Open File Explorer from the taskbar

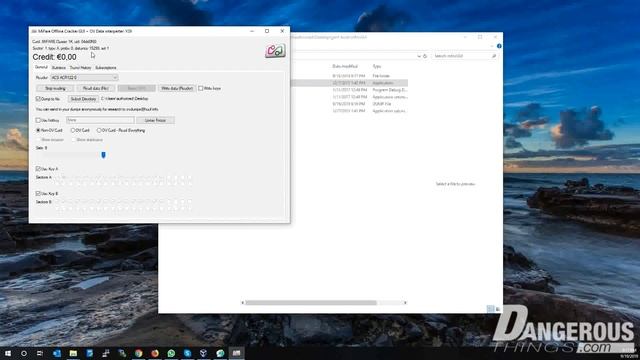73,353
